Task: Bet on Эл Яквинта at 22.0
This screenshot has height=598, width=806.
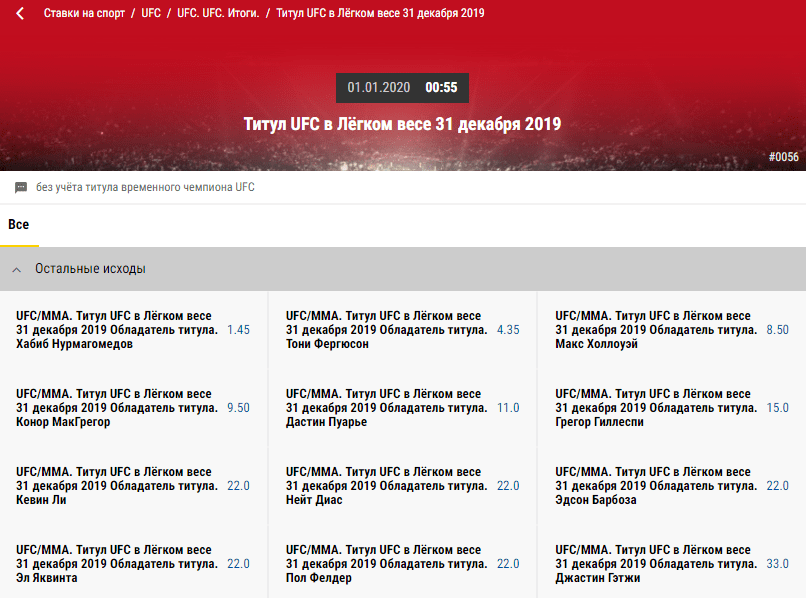Action: pos(239,564)
